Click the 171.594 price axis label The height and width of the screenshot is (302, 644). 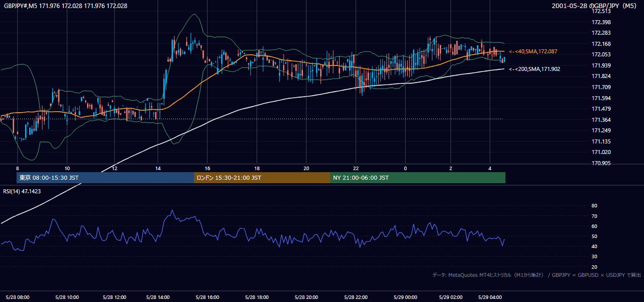(601, 98)
